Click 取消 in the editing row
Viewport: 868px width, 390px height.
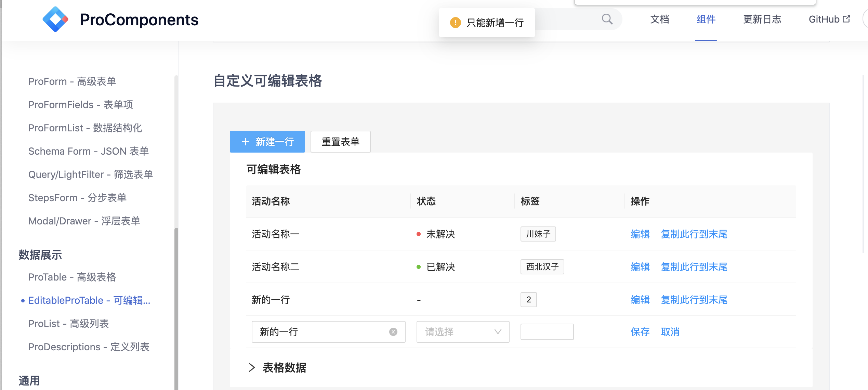tap(670, 332)
